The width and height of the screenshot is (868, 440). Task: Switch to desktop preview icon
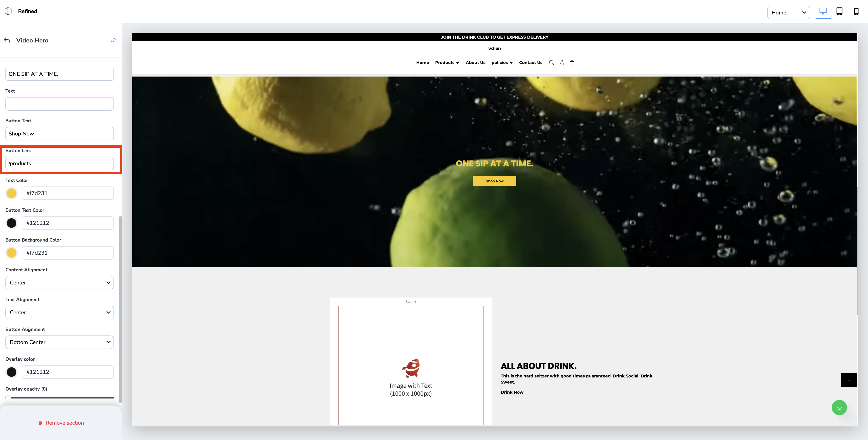pyautogui.click(x=823, y=12)
